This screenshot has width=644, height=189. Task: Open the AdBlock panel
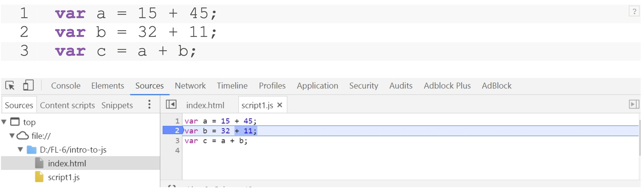pyautogui.click(x=496, y=86)
